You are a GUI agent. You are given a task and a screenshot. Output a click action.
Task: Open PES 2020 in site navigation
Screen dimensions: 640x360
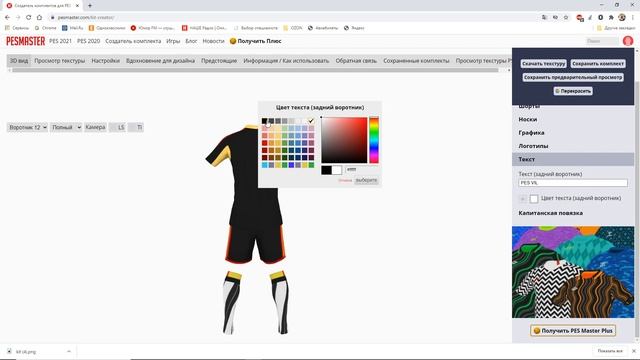[89, 41]
